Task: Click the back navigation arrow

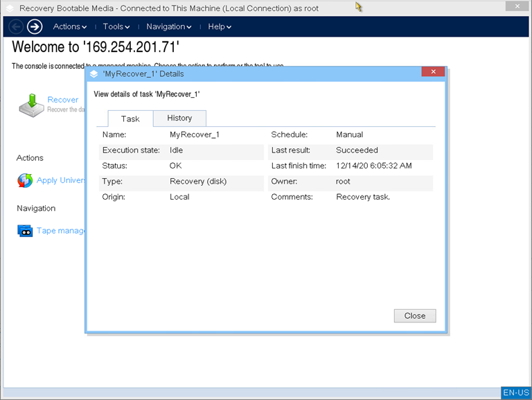Action: click(16, 26)
